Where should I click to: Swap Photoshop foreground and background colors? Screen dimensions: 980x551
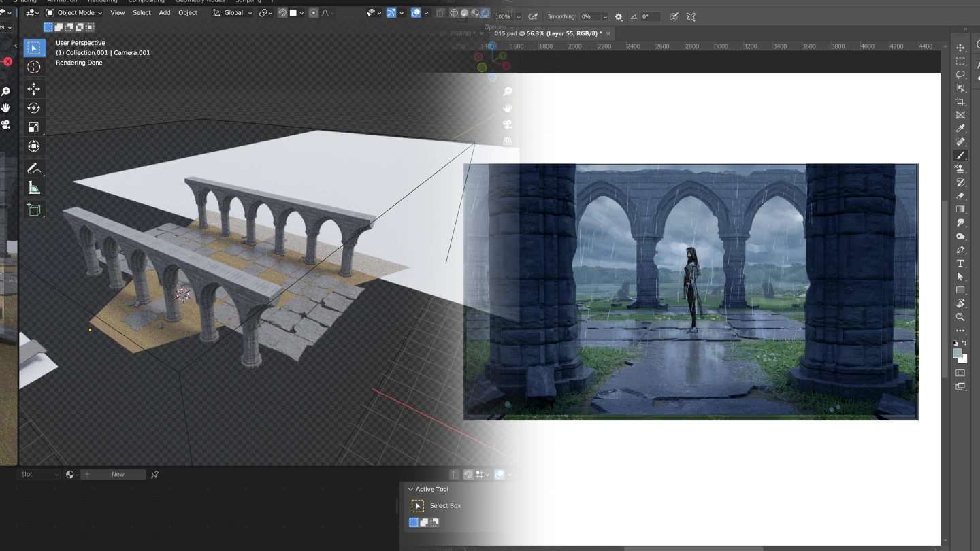965,344
